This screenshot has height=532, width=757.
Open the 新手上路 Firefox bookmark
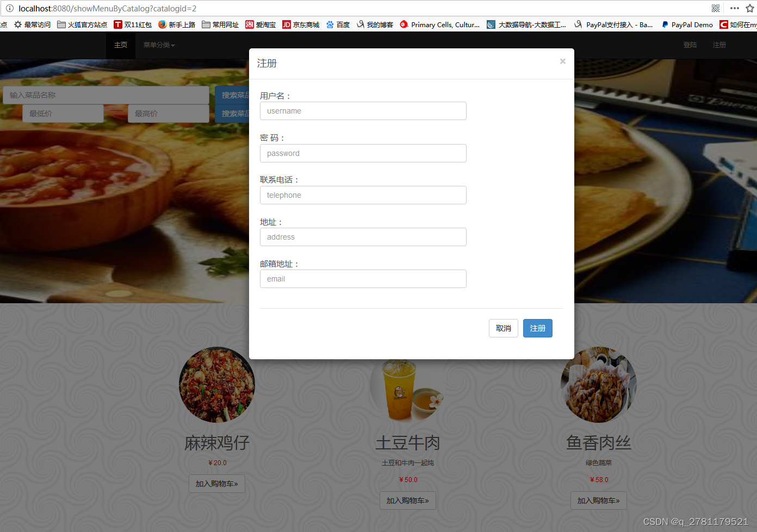tap(177, 24)
